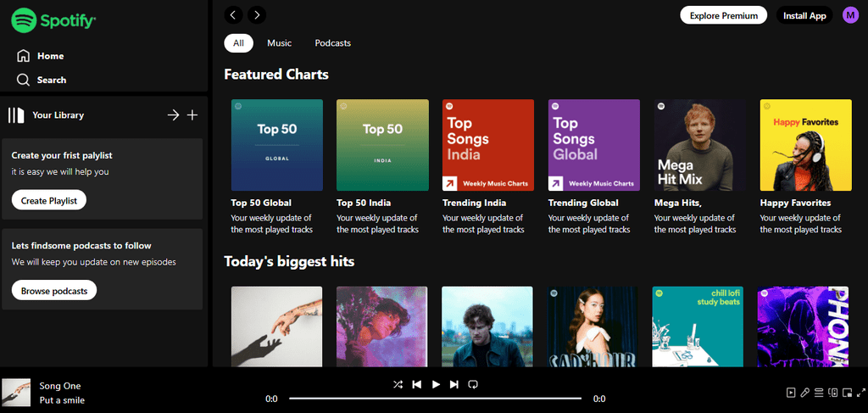Open the man in jacket album cover

point(487,326)
